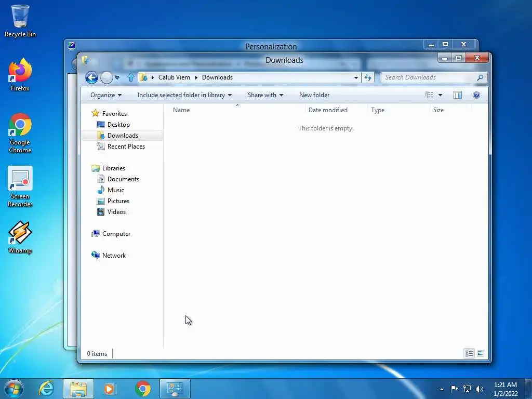Click the File Explorer taskbar button

coord(78,389)
